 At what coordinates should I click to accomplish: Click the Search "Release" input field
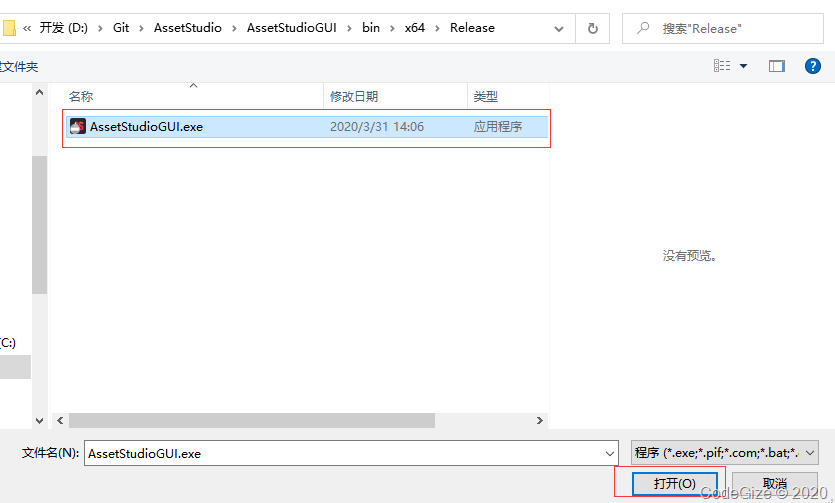pos(723,28)
